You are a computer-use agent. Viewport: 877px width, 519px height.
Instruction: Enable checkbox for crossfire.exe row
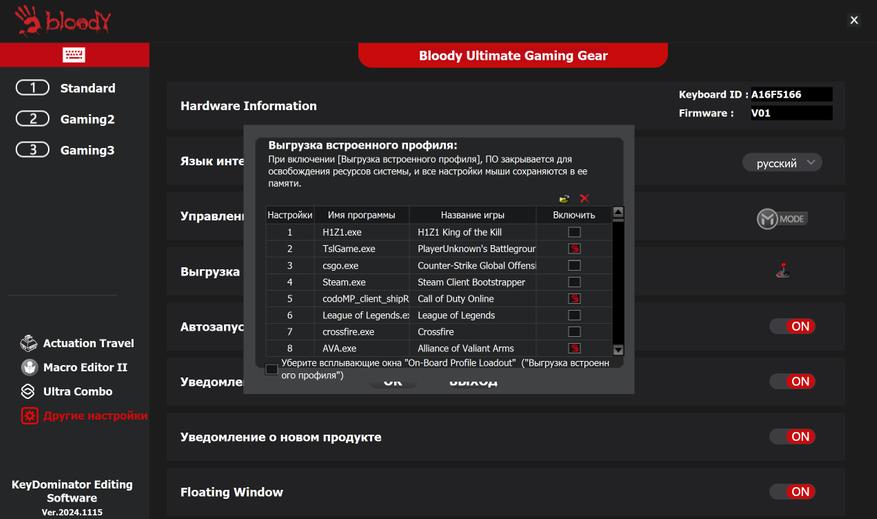pyautogui.click(x=574, y=332)
